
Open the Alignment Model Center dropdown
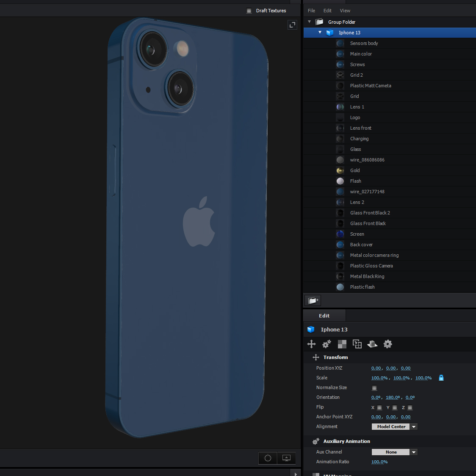click(x=394, y=426)
